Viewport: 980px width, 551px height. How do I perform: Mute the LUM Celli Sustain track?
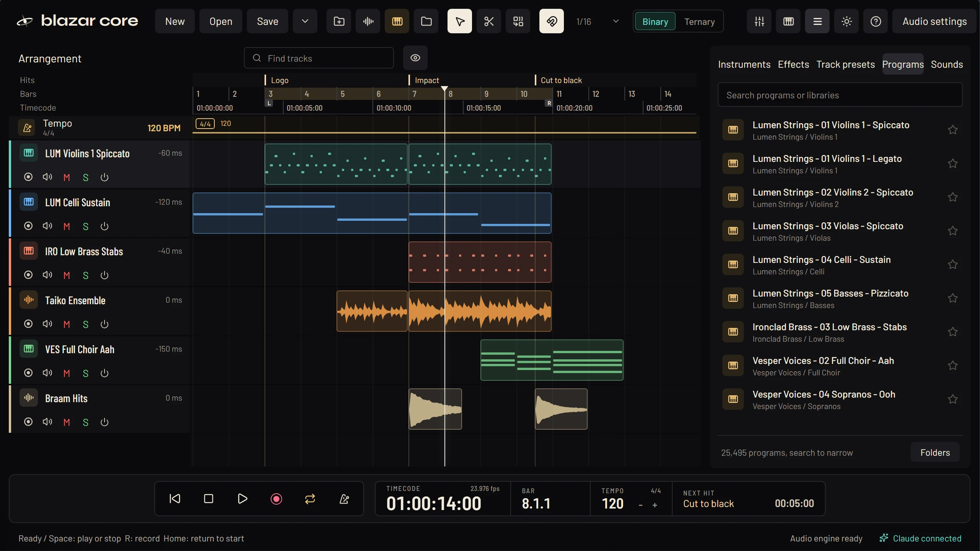point(67,226)
